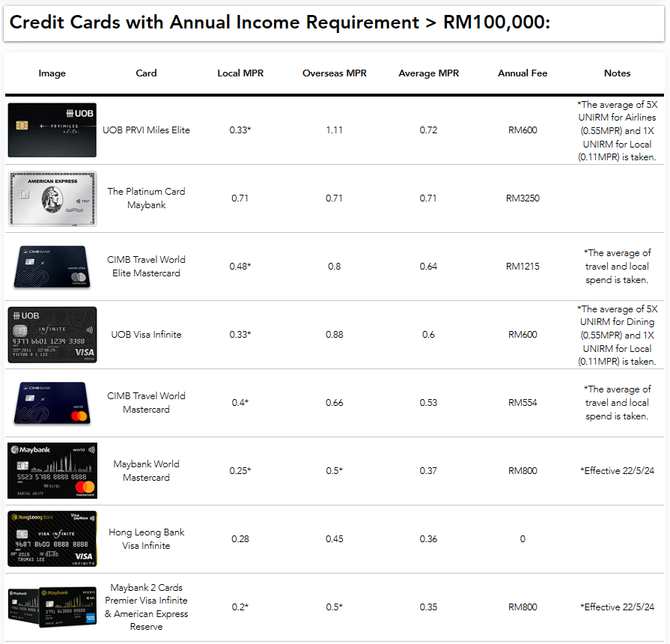Click the Average MPR column header
670x644 pixels.
pos(429,73)
